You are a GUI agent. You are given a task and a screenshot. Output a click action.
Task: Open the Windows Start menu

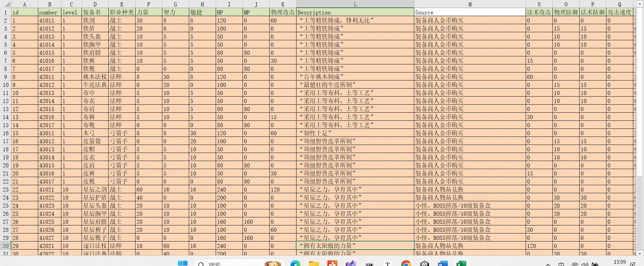click(182, 264)
